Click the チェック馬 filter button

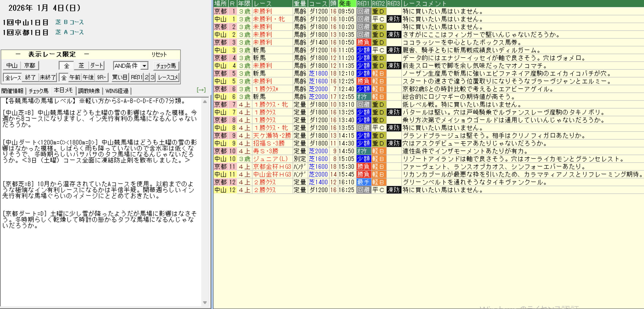[166, 66]
